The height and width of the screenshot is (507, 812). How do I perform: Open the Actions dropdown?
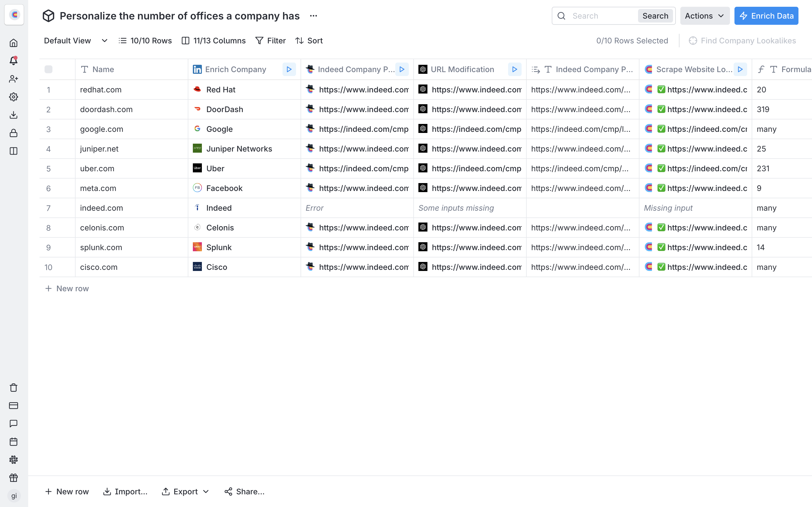(x=704, y=16)
